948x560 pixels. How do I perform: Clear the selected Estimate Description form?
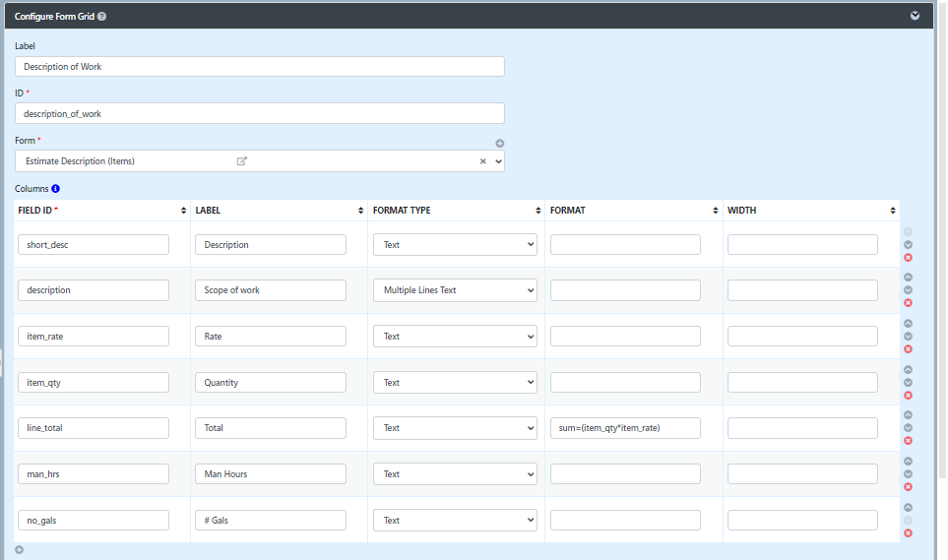[x=482, y=161]
